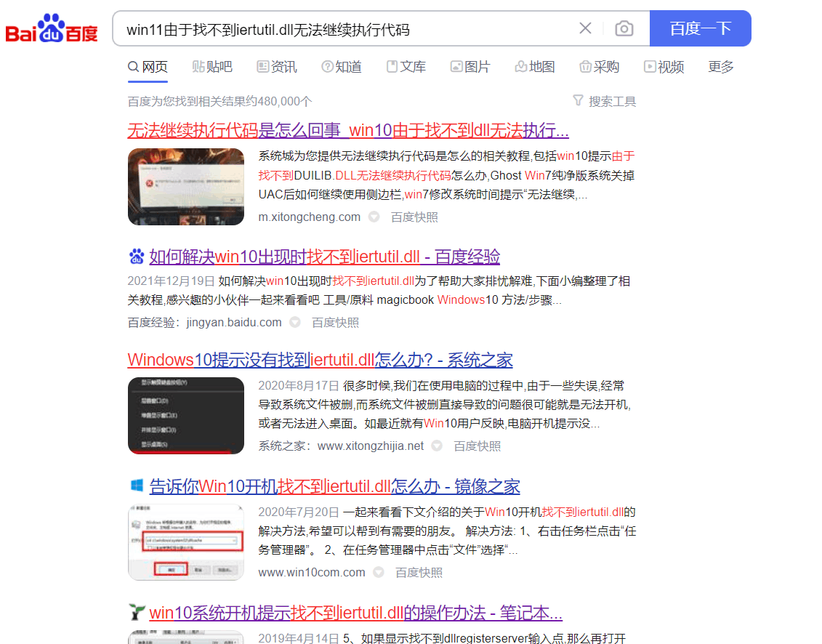
Task: Open the 采购 tab
Action: click(x=599, y=67)
